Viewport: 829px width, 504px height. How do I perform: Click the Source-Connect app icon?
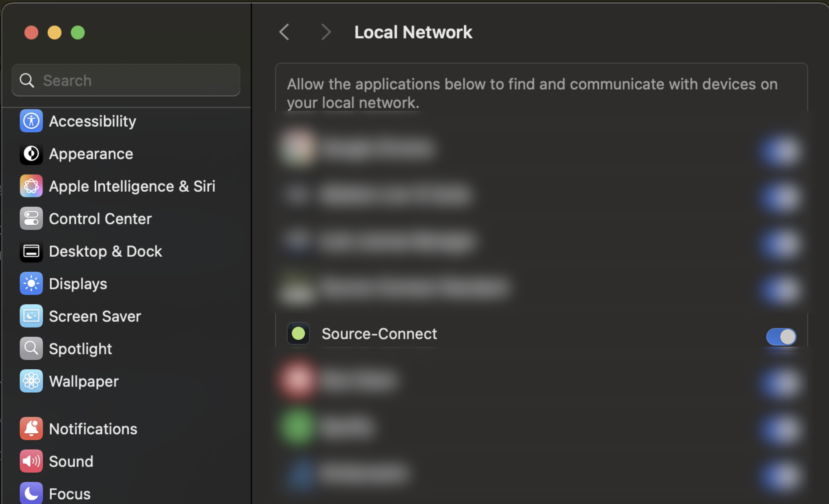coord(298,334)
